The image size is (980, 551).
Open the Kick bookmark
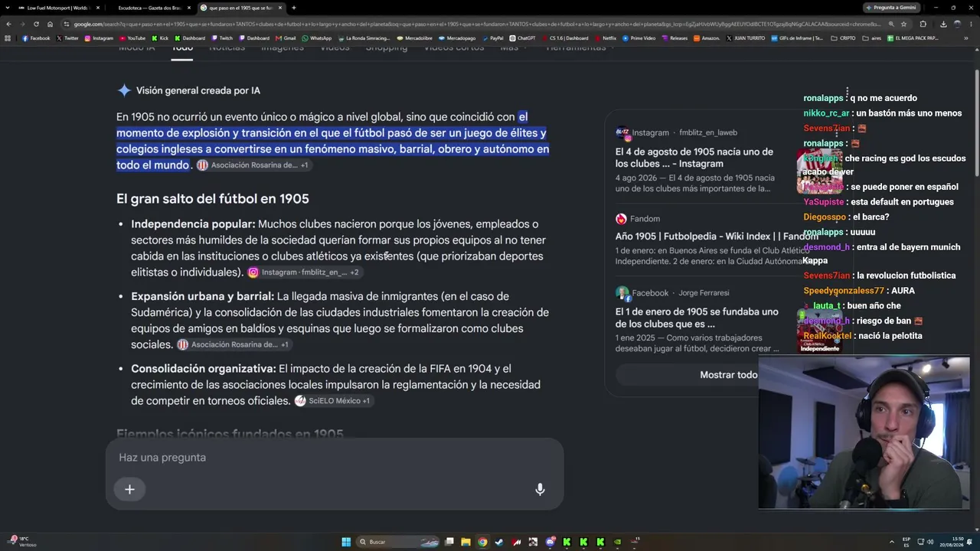(x=160, y=38)
